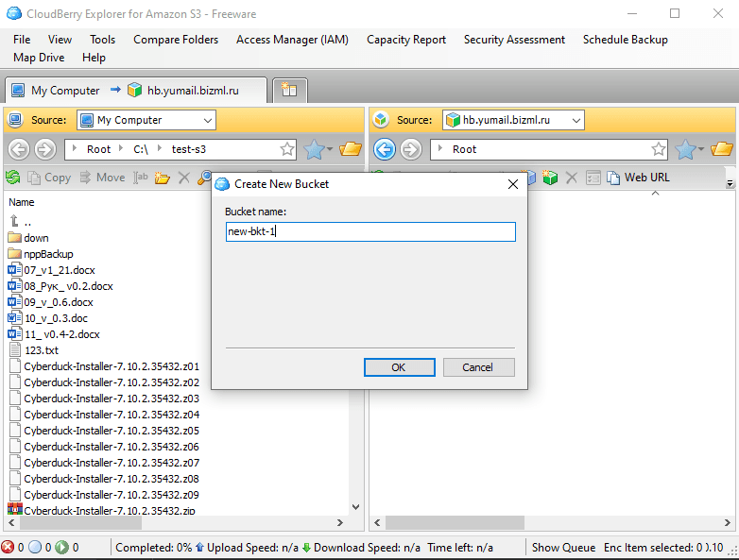The height and width of the screenshot is (560, 739).
Task: Click Cancel in Create New Bucket dialog
Action: [478, 367]
